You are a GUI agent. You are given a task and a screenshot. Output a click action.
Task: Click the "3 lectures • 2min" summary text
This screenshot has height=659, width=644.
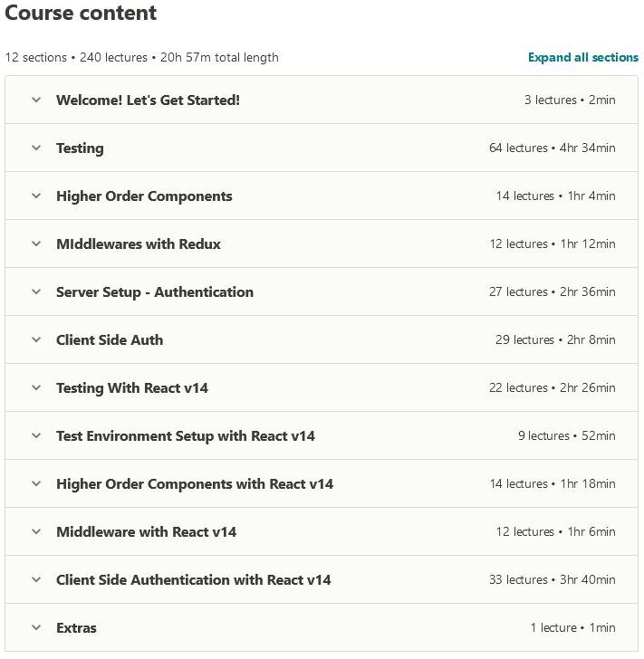point(569,100)
